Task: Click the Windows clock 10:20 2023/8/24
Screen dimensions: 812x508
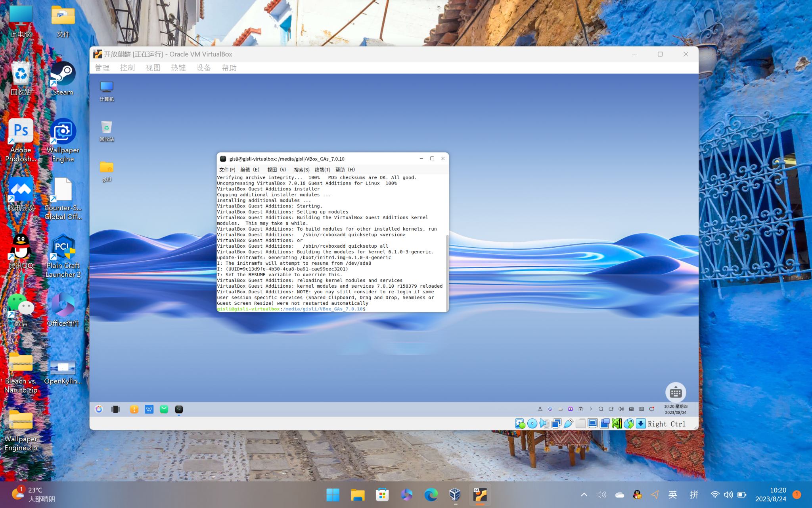Action: (771, 495)
